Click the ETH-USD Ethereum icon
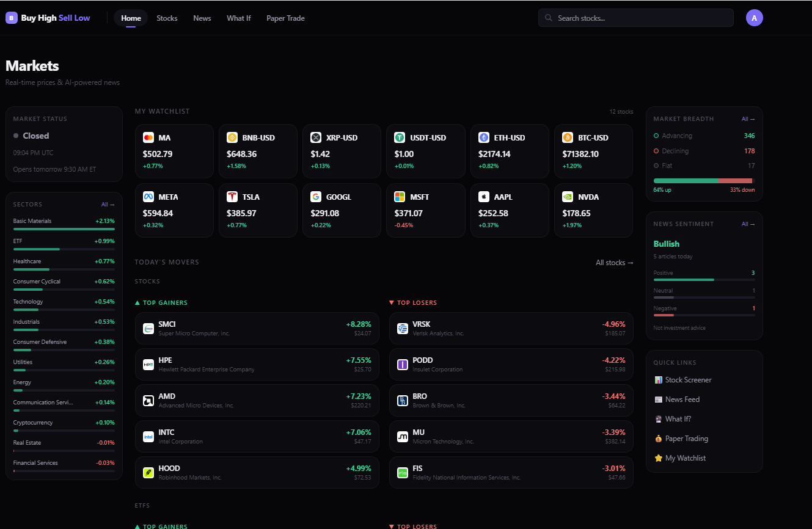Screen dimensions: 812x529 tap(484, 137)
